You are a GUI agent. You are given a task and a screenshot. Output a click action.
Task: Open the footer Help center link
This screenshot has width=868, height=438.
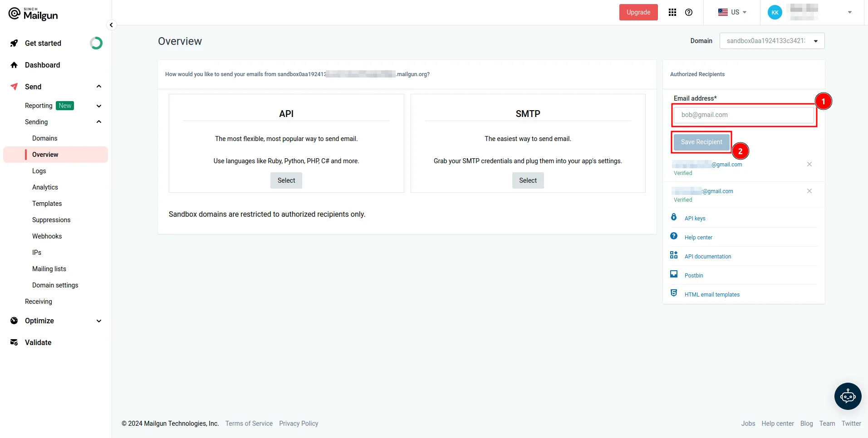click(778, 423)
